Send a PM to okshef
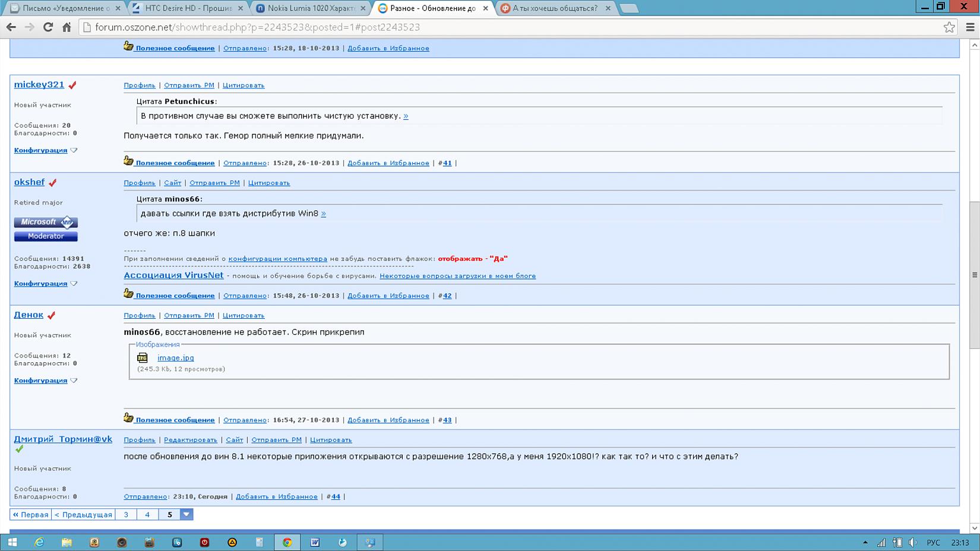 214,183
